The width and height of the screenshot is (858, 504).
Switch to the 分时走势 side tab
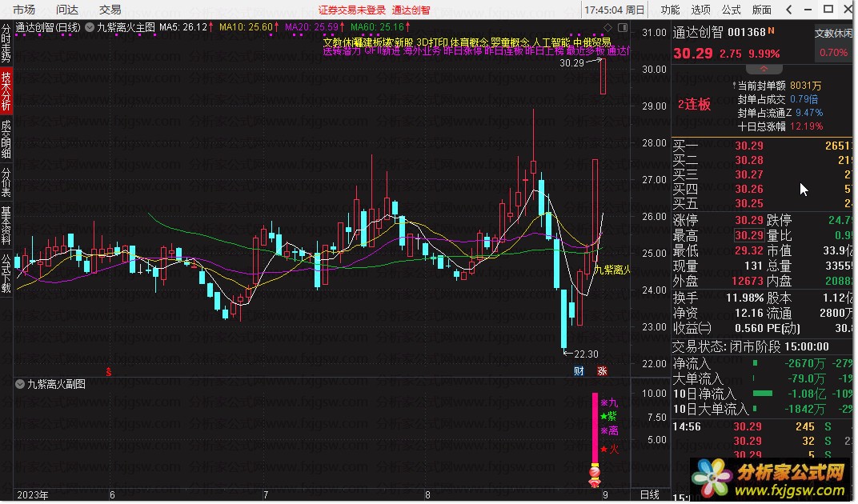6,43
